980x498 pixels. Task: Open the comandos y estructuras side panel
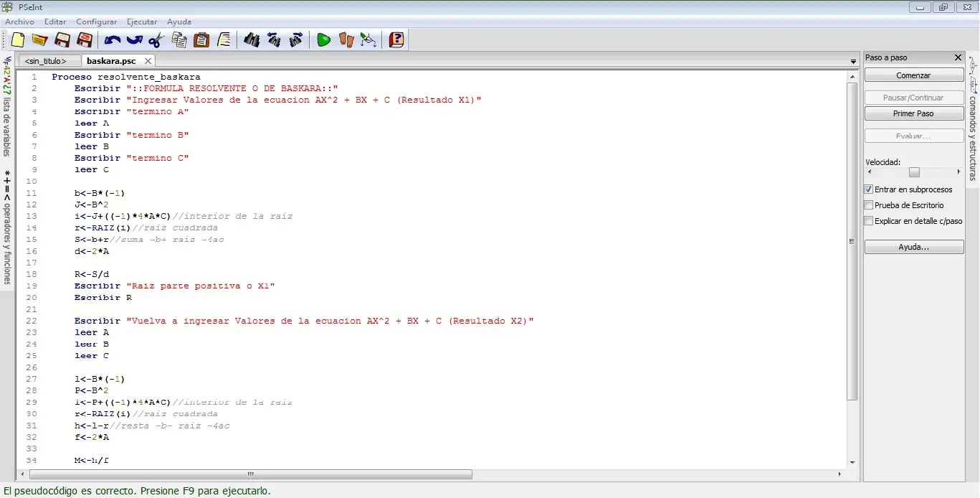[973, 121]
